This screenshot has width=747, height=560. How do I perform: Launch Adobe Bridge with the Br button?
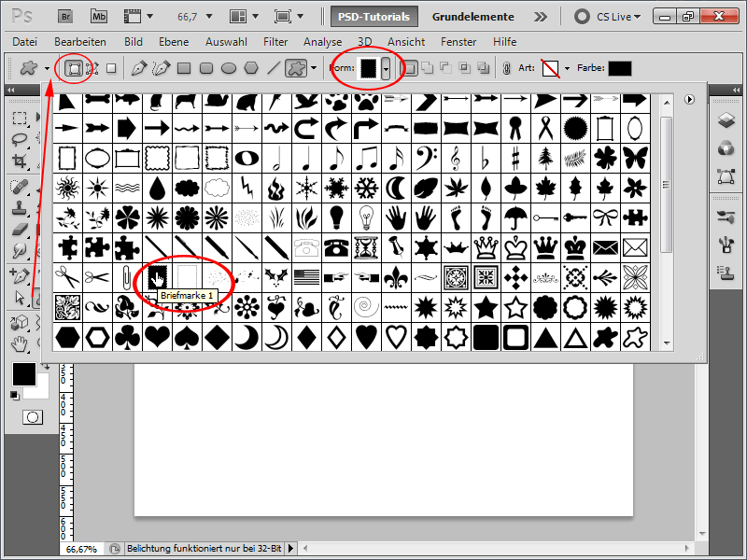pyautogui.click(x=65, y=17)
